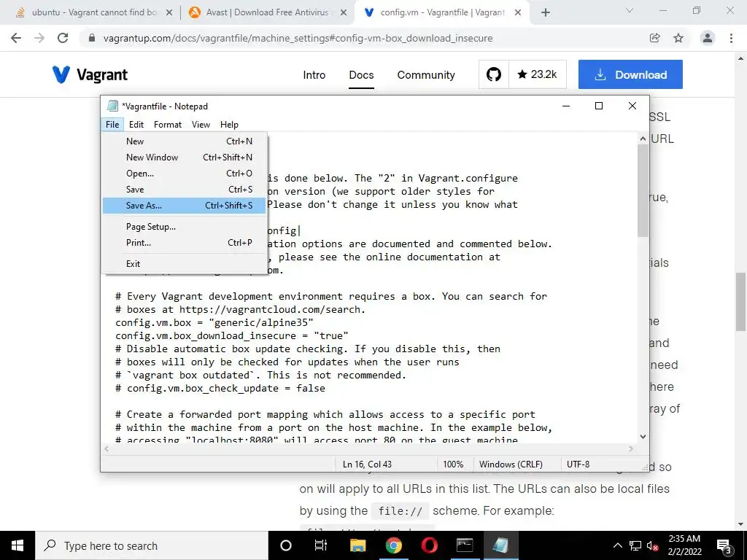Click the blue Download button
This screenshot has height=560, width=747.
click(630, 74)
